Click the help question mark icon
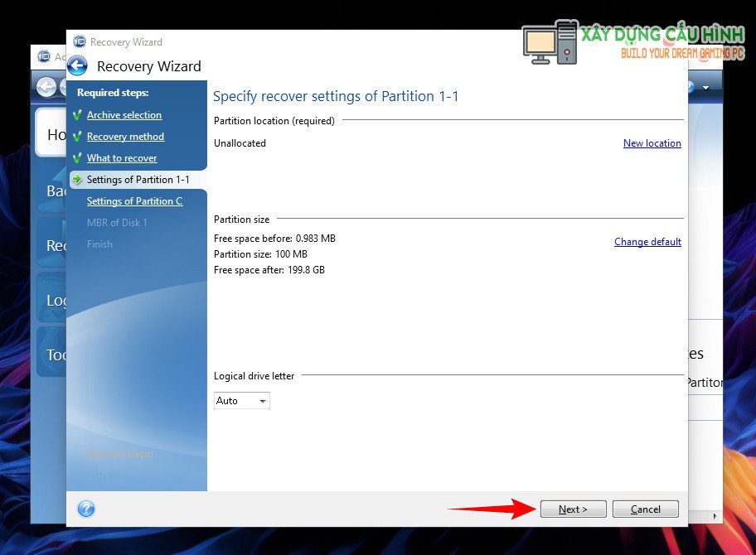The height and width of the screenshot is (555, 756). 86,509
